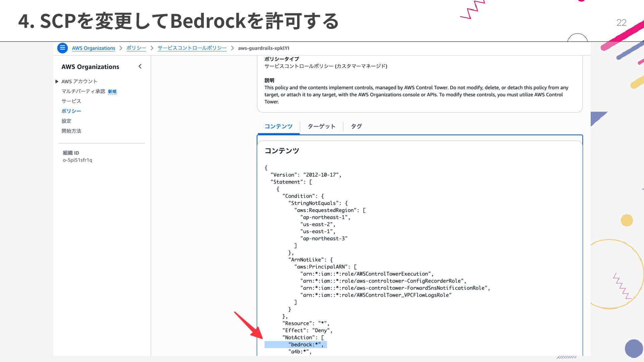Expand the AWS アカウント tree item

[x=57, y=81]
